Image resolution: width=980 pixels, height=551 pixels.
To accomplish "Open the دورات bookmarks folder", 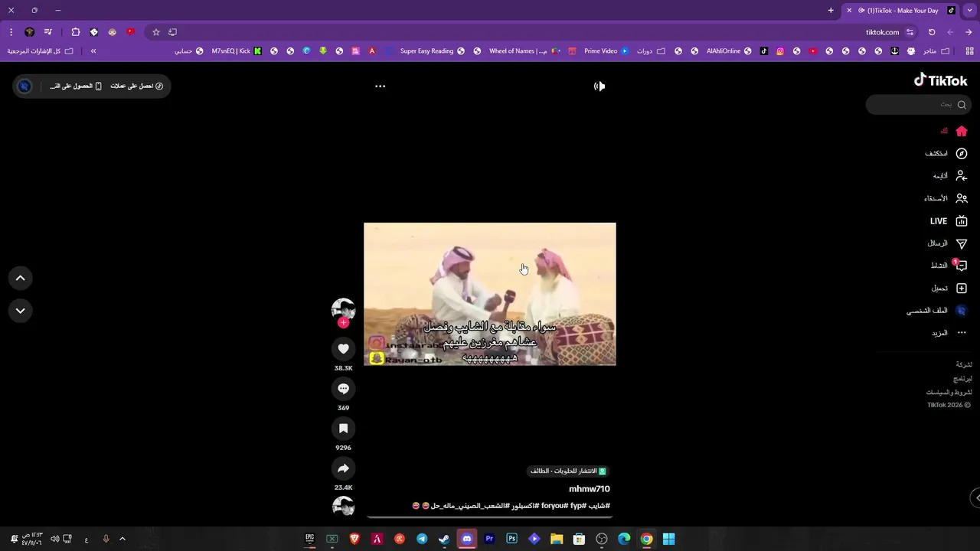I will 651,51.
